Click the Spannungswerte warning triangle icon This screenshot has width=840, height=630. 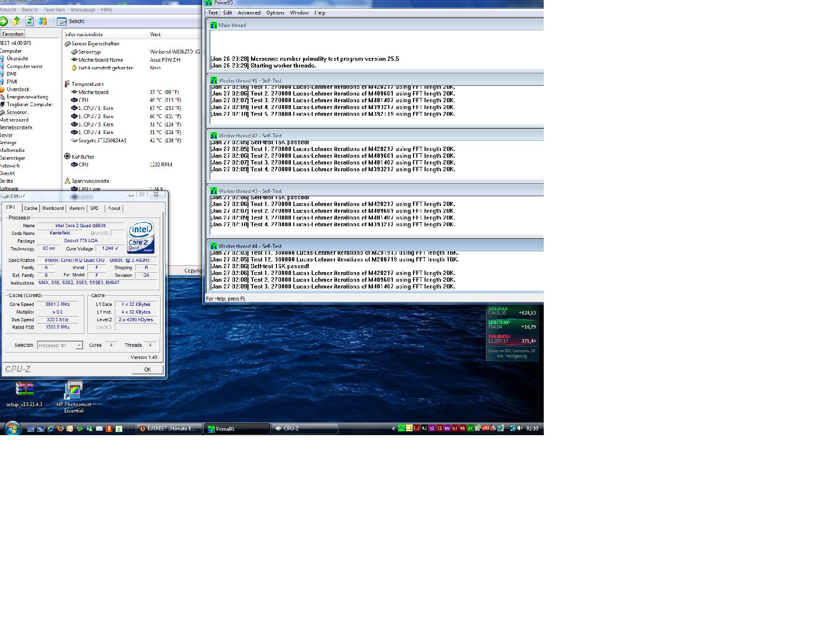[x=68, y=181]
